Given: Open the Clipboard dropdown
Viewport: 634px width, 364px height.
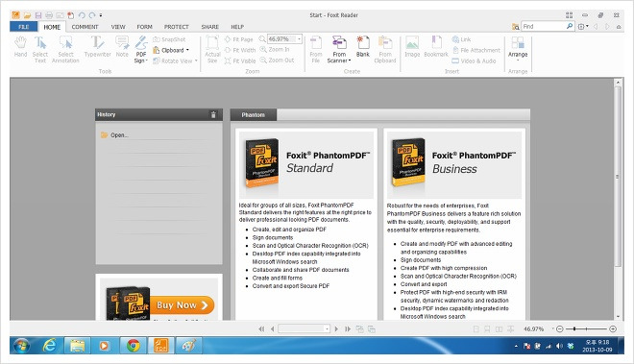Looking at the screenshot, I should tap(171, 50).
